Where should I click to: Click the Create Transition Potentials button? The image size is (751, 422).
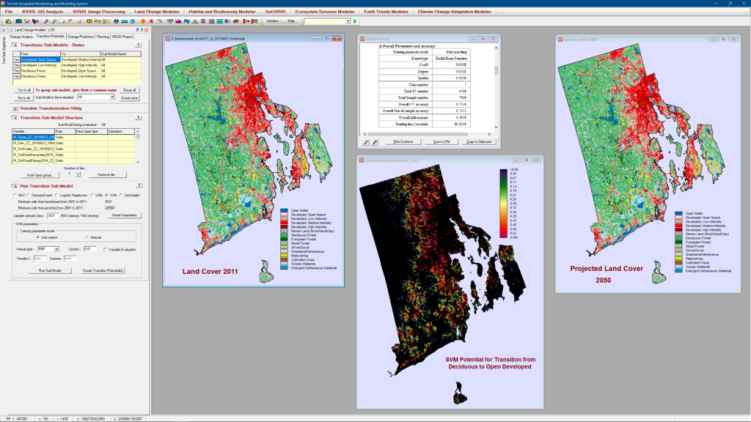click(101, 270)
